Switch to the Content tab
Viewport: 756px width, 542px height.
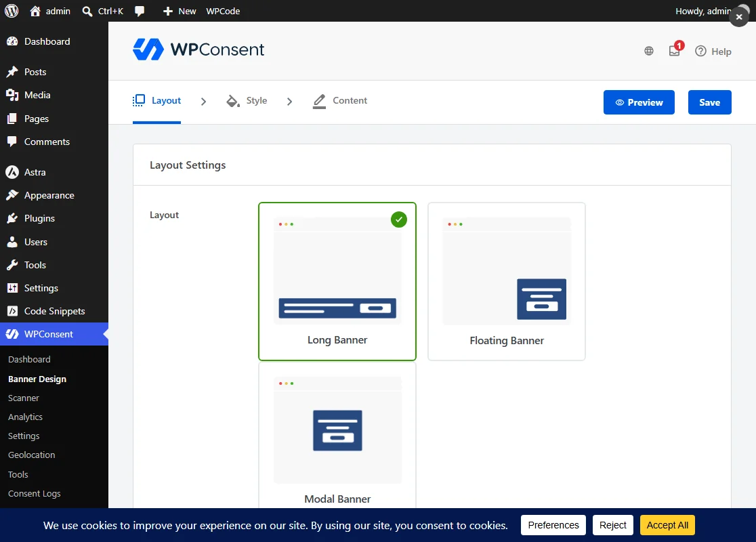(340, 101)
